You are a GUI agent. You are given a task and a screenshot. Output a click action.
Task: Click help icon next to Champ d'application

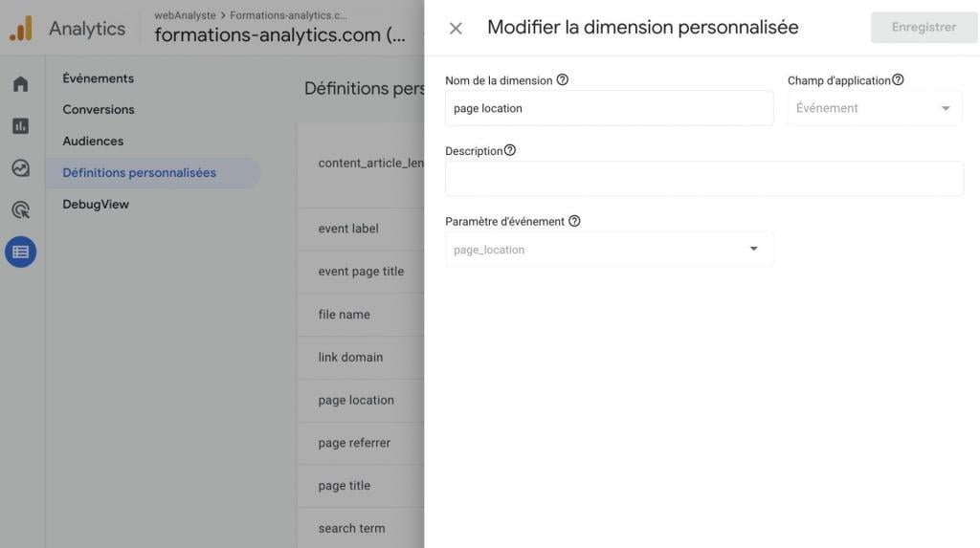coord(898,80)
